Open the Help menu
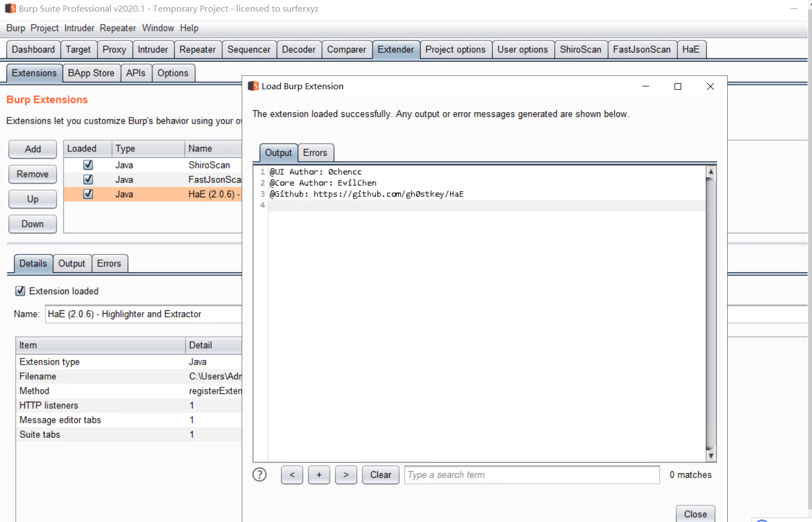The height and width of the screenshot is (522, 812). (189, 28)
